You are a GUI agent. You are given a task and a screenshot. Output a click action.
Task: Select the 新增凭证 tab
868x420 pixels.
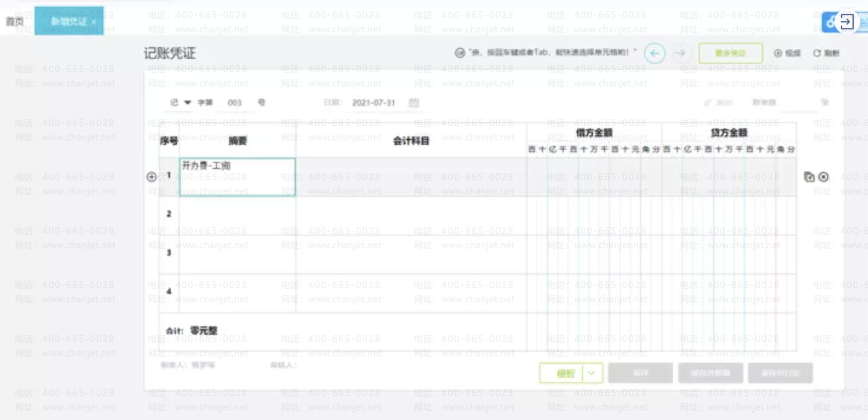click(x=69, y=21)
